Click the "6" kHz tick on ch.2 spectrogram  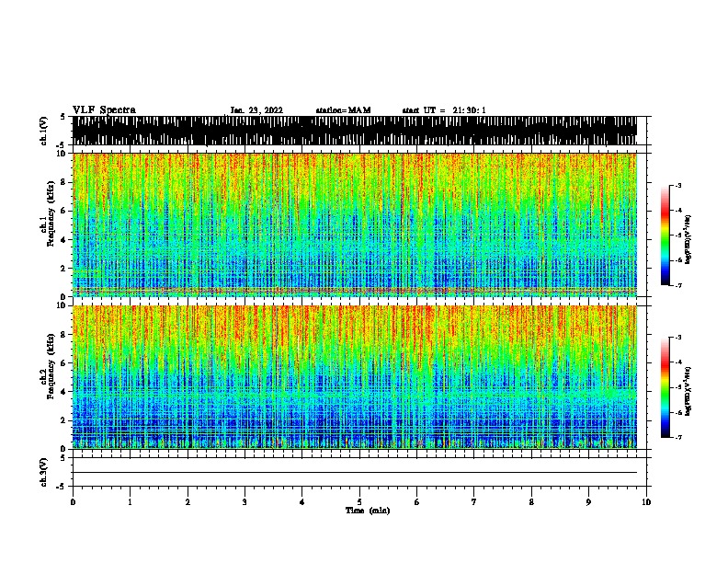tap(64, 363)
